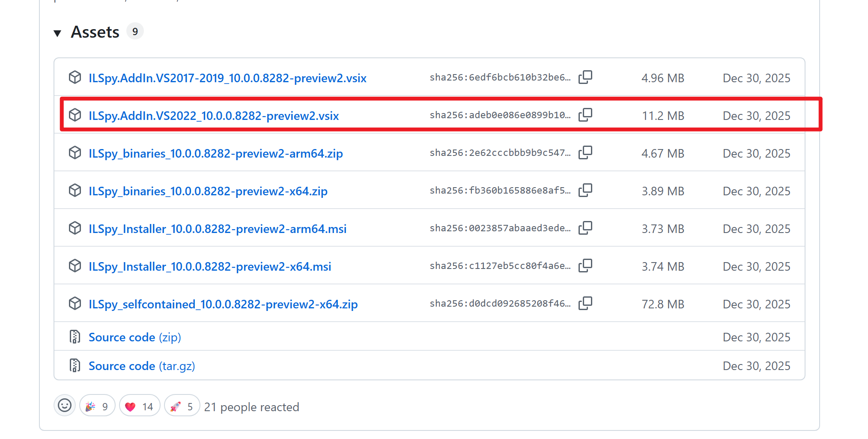Click the Assets heading
This screenshot has height=439, width=868.
pyautogui.click(x=95, y=32)
